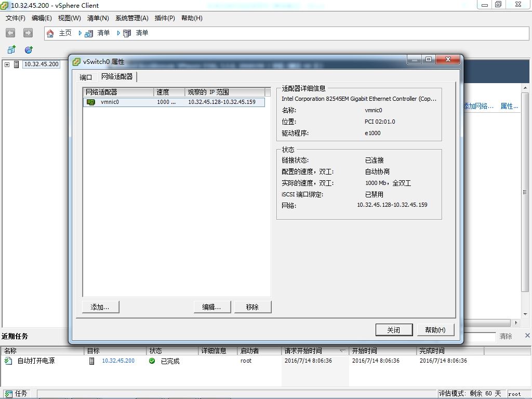Expand the 10.32.45.200 host tree node
Screen dimensions: 532x399
point(7,64)
